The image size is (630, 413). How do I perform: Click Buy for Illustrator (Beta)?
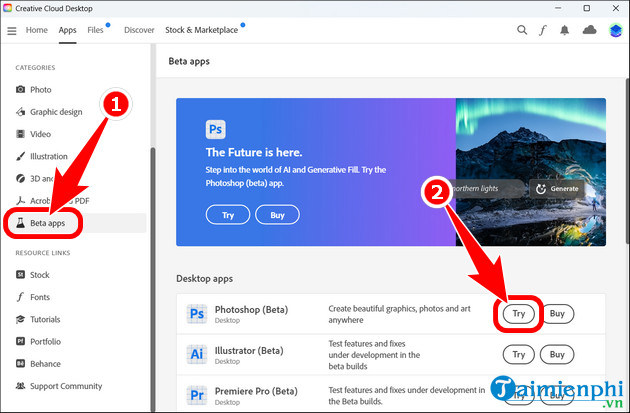tap(557, 354)
